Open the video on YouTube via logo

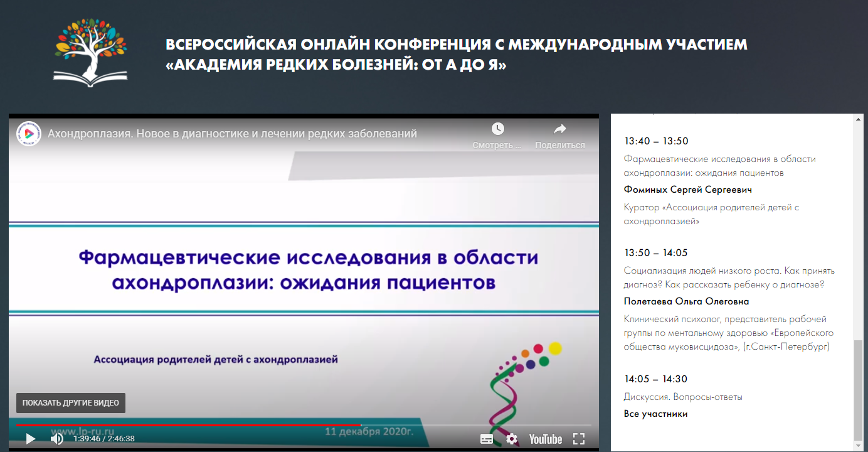tap(545, 439)
